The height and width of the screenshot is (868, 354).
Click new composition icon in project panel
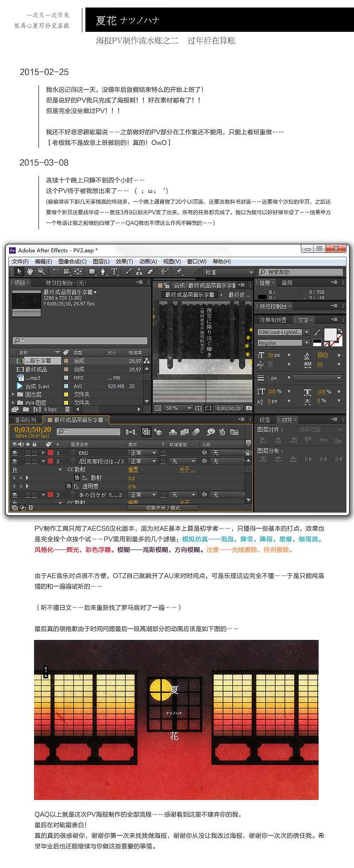pyautogui.click(x=37, y=409)
